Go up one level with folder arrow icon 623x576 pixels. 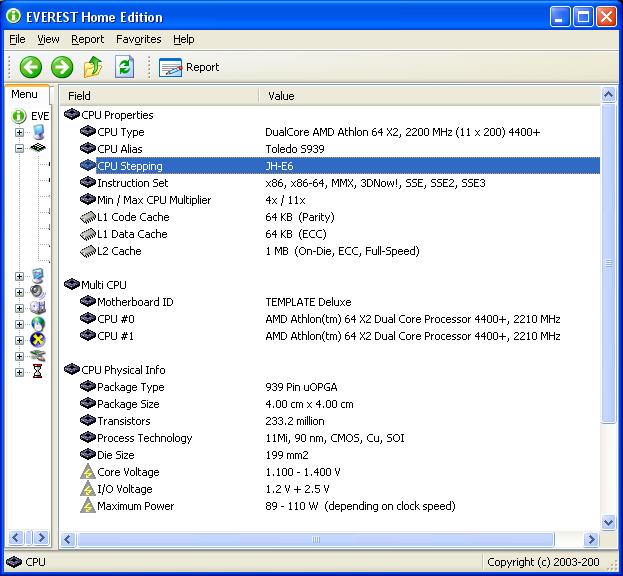(93, 67)
